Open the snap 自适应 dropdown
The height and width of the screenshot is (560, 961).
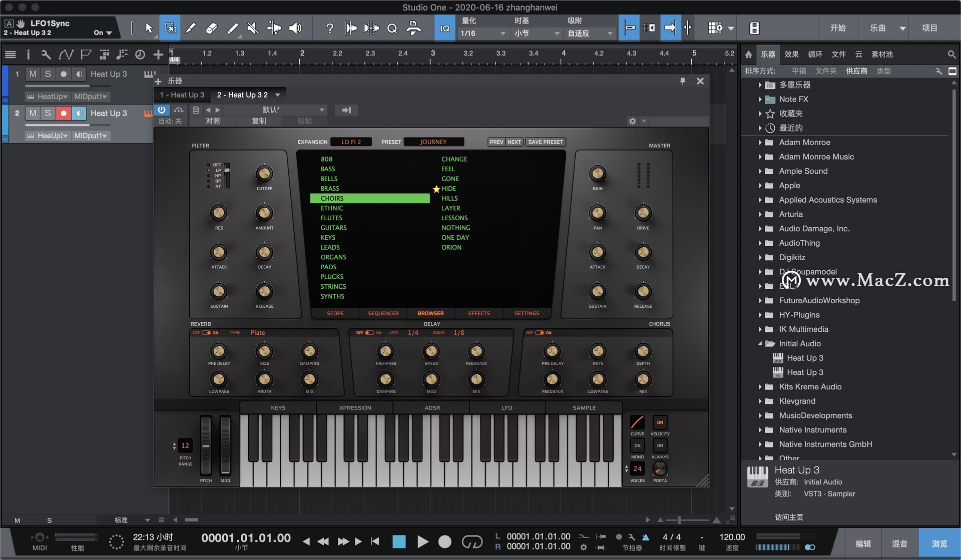coord(590,33)
